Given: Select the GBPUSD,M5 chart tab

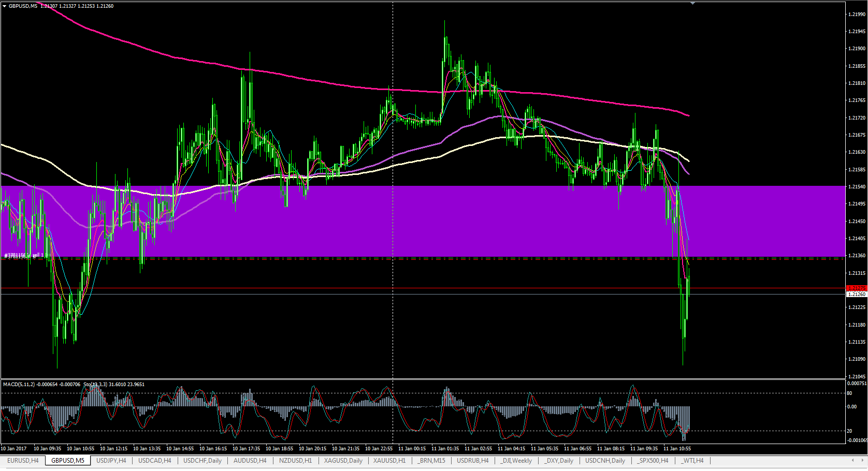Looking at the screenshot, I should [x=68, y=461].
